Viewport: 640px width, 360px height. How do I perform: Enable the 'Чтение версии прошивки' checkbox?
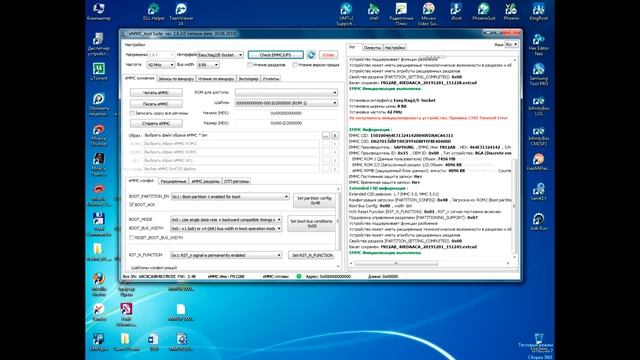pyautogui.click(x=295, y=64)
